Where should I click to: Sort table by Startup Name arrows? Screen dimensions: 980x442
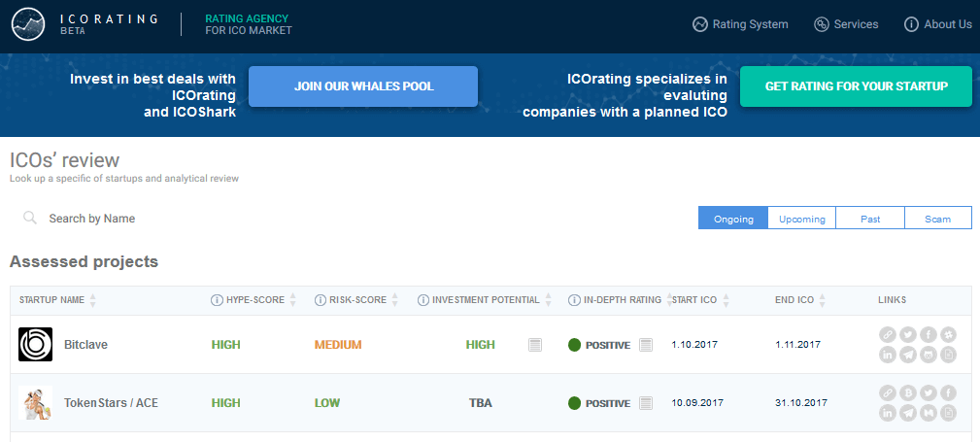pos(93,300)
